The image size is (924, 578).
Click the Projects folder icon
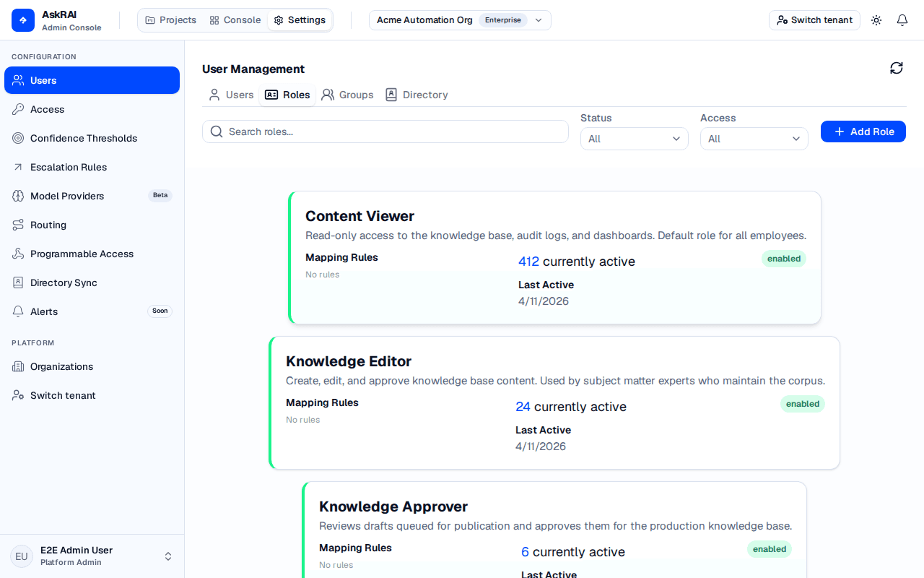(x=150, y=20)
